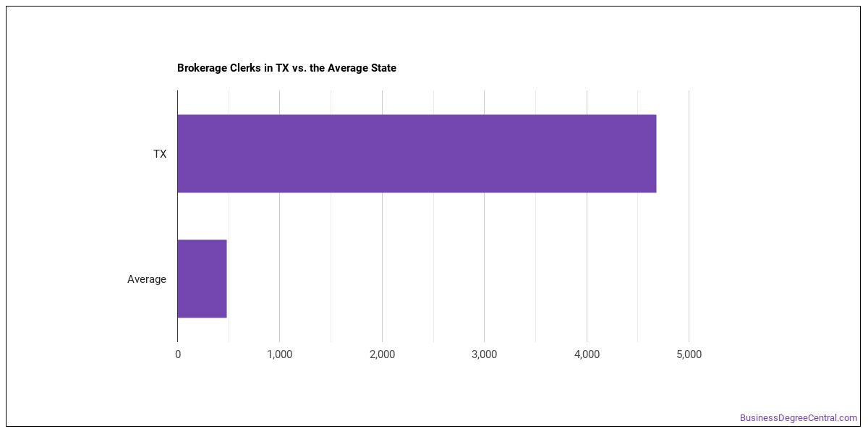Image resolution: width=868 pixels, height=434 pixels.
Task: Click the 4,000 axis tick label
Action: (587, 354)
